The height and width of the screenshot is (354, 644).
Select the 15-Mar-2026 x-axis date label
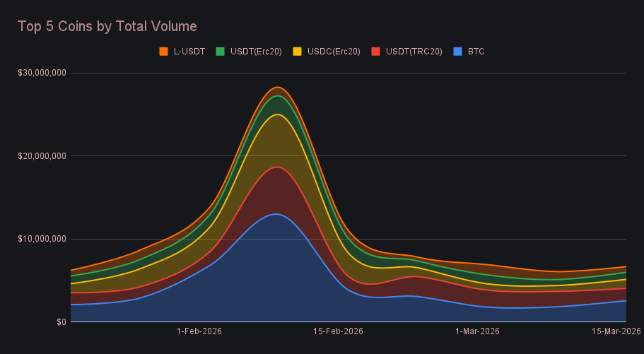click(x=616, y=331)
